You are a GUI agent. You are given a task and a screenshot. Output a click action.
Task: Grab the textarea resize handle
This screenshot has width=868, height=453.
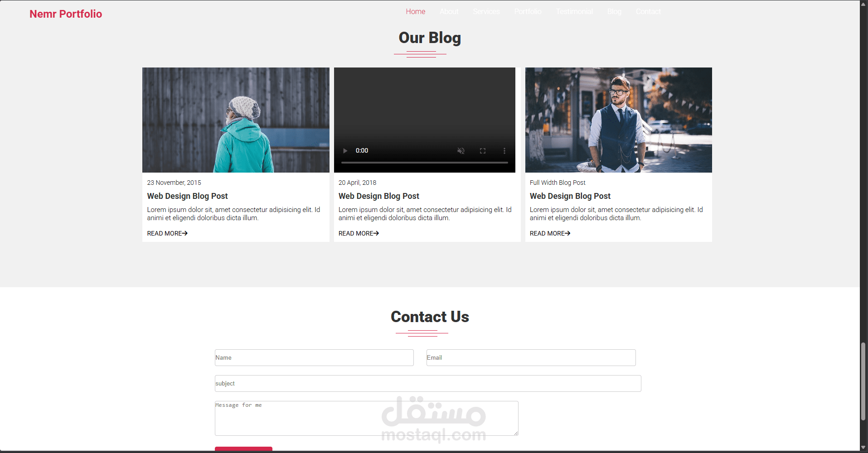(x=516, y=433)
